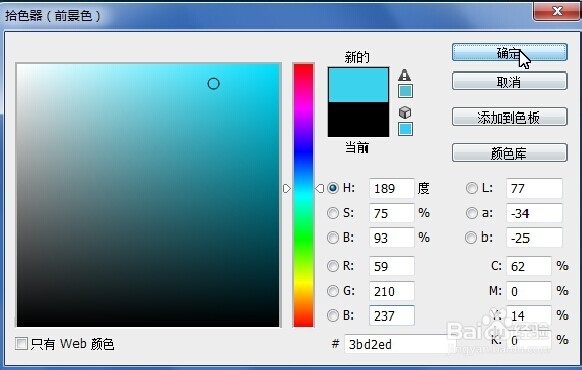582x370 pixels.
Task: Click the H field showing 189
Action: click(392, 188)
